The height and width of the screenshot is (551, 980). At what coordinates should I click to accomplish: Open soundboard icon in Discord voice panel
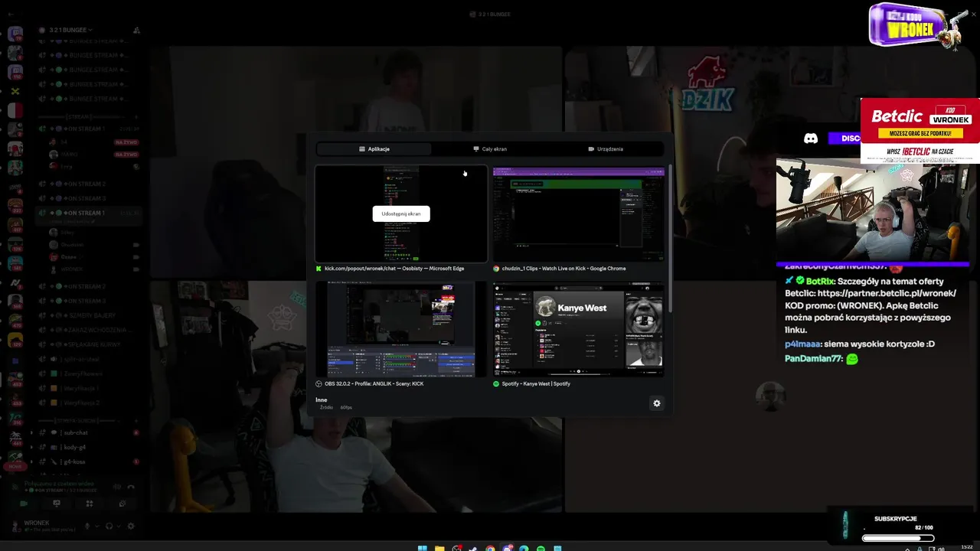tap(122, 504)
